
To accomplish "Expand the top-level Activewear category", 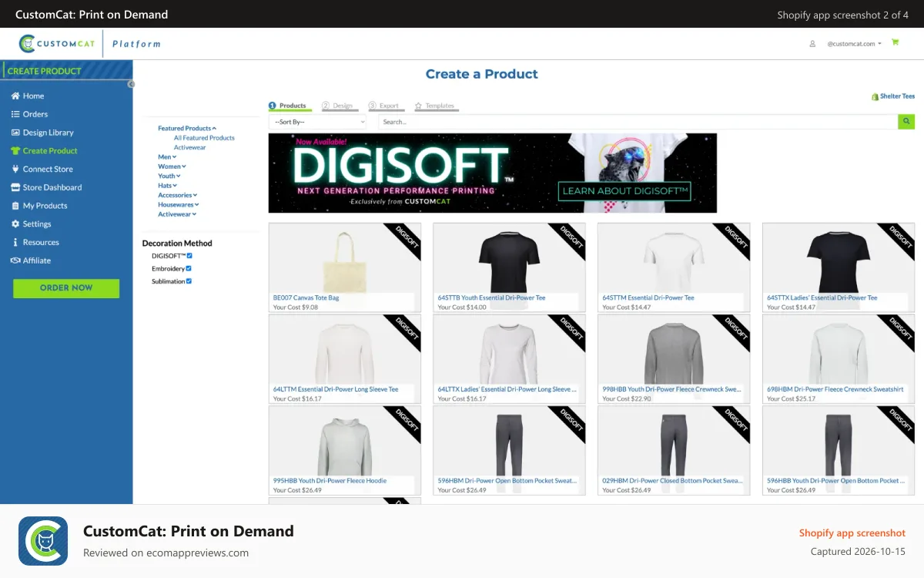I will (177, 214).
